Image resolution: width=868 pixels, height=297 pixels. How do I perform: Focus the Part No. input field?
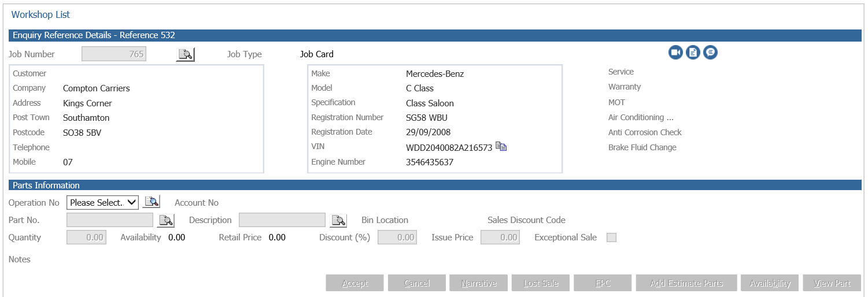tap(110, 220)
